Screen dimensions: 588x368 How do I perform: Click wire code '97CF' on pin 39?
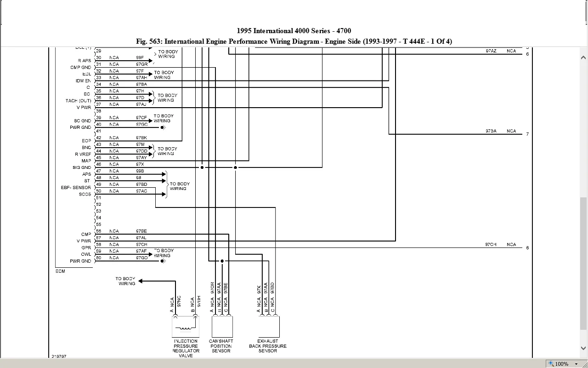click(141, 118)
